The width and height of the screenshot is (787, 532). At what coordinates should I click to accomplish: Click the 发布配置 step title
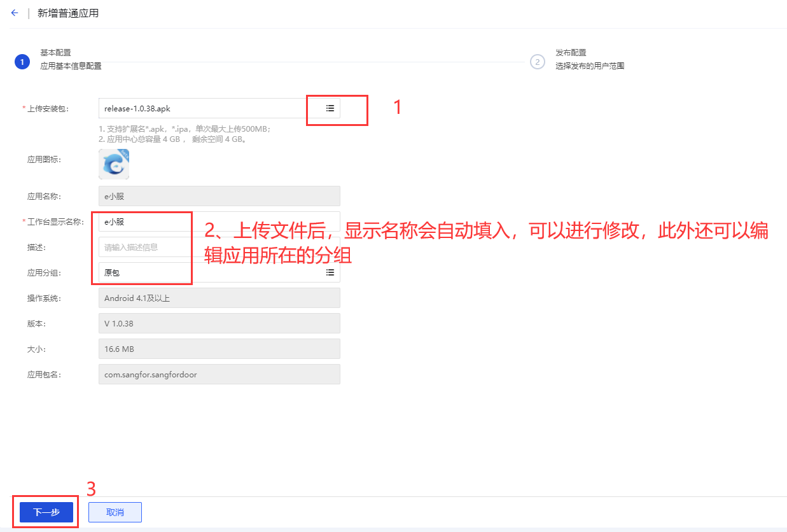tap(571, 53)
